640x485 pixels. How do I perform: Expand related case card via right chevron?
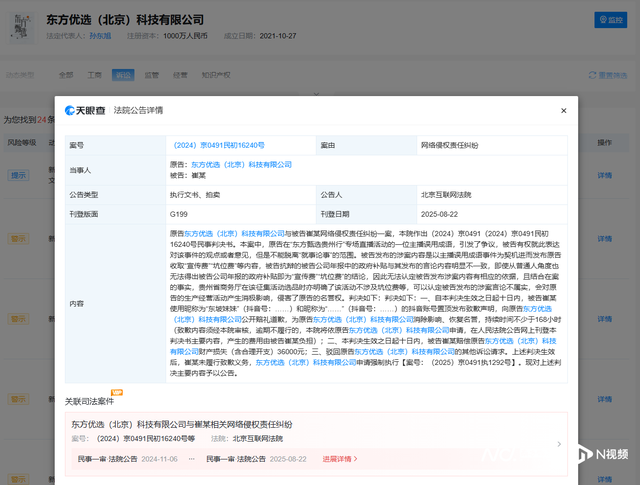click(559, 444)
